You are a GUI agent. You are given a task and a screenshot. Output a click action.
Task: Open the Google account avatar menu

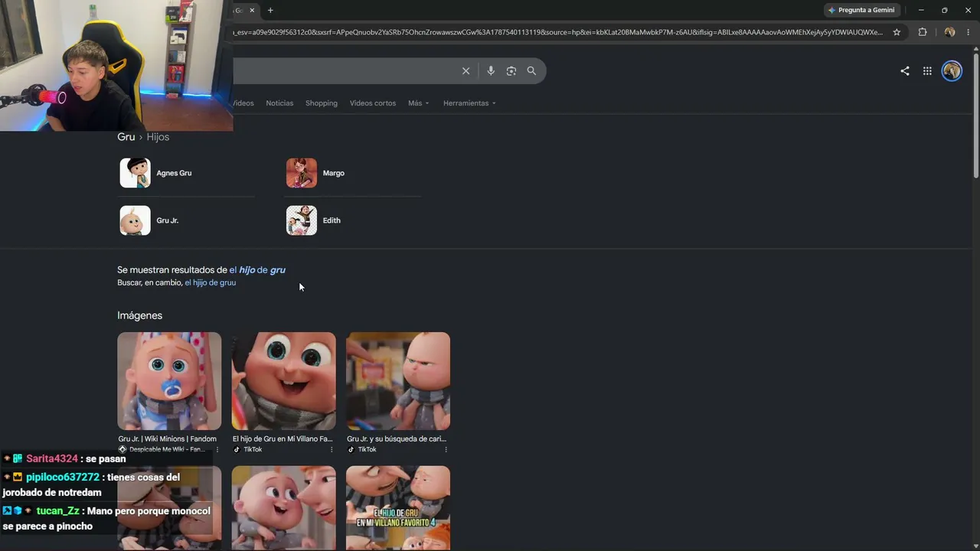tap(952, 70)
